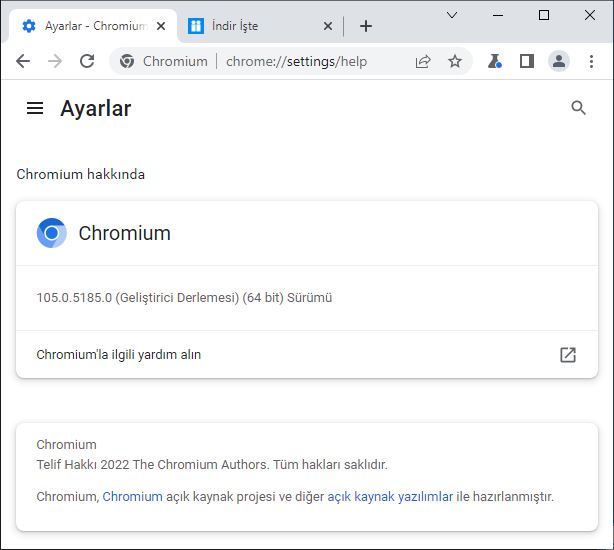
Task: Select the Ayarlar - Chromium tab
Action: click(93, 26)
